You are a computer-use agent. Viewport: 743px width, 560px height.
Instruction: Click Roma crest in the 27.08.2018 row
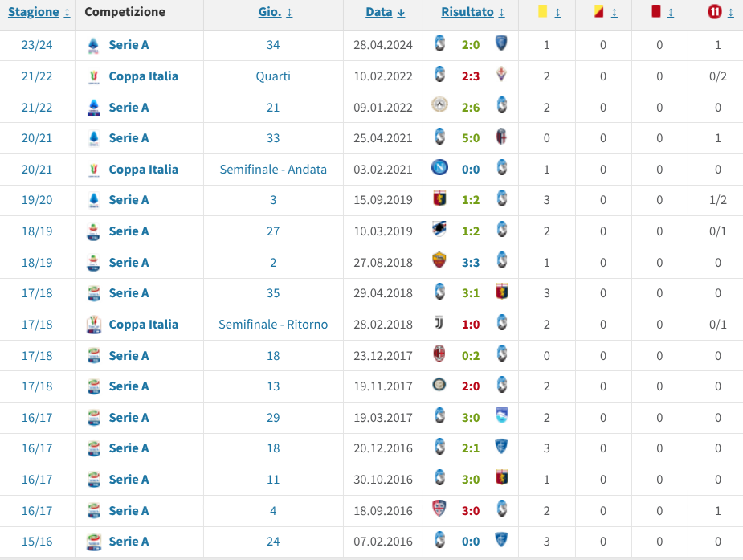click(x=439, y=262)
